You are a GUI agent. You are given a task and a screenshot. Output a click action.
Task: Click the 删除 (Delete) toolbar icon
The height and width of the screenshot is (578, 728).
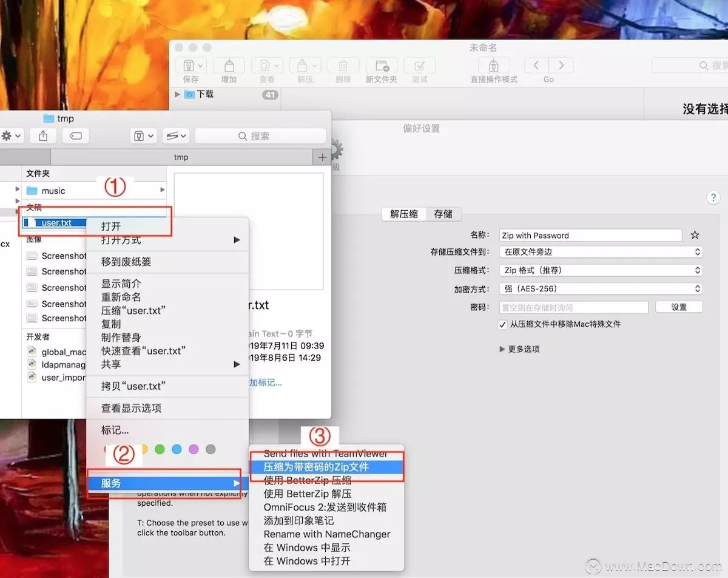point(343,66)
